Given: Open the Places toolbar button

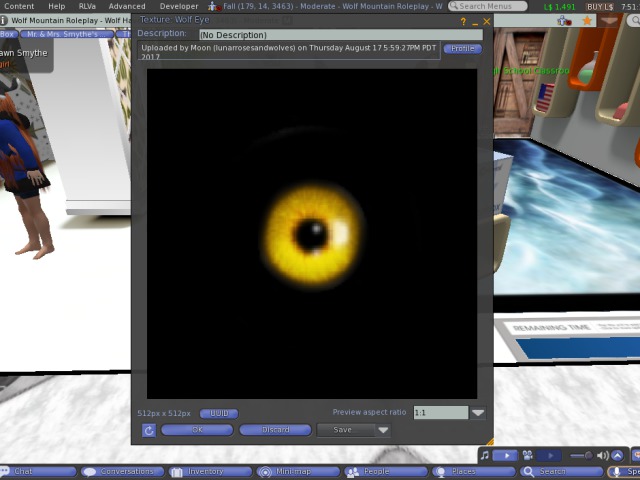Looking at the screenshot, I should click(x=474, y=472).
